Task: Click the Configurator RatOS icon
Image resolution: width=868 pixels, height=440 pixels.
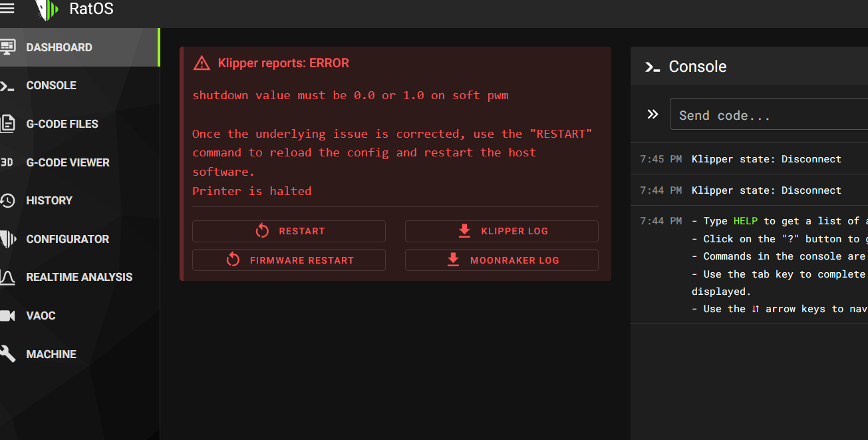Action: pyautogui.click(x=7, y=239)
